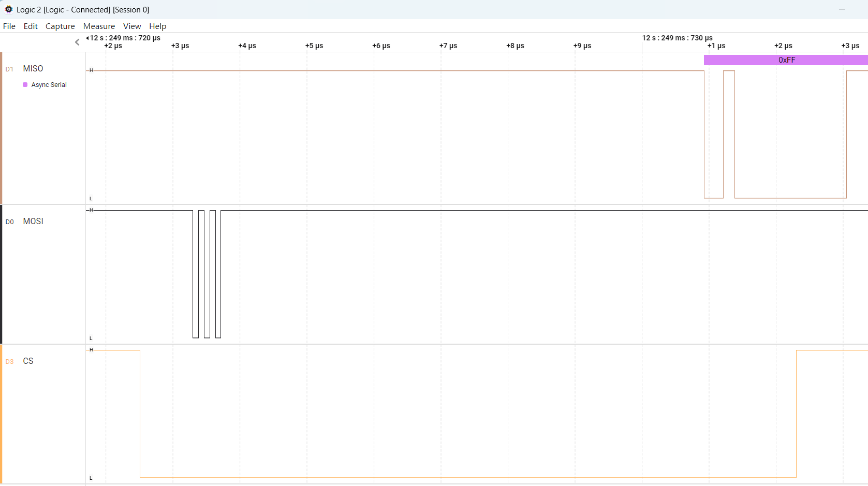Open the File menu

coord(9,26)
